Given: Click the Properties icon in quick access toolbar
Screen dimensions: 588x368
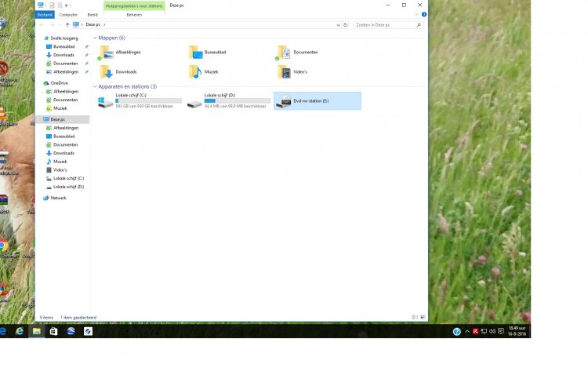Looking at the screenshot, I should coord(52,5).
